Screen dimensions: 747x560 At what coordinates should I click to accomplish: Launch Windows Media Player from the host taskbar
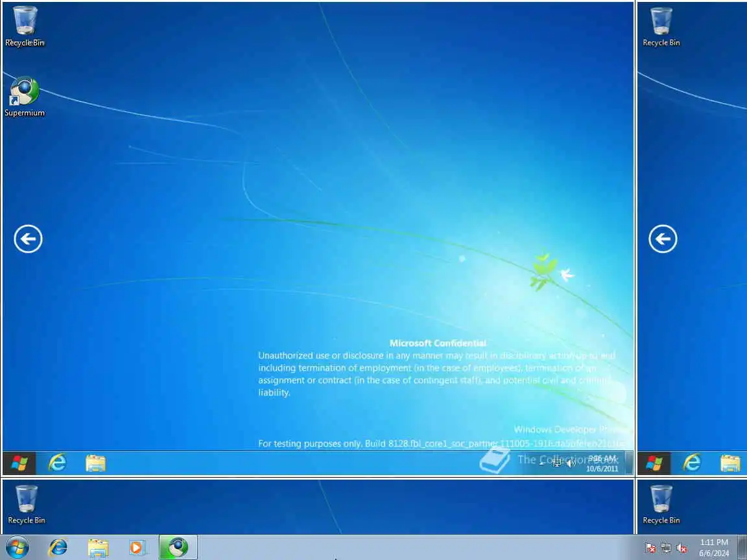click(137, 548)
